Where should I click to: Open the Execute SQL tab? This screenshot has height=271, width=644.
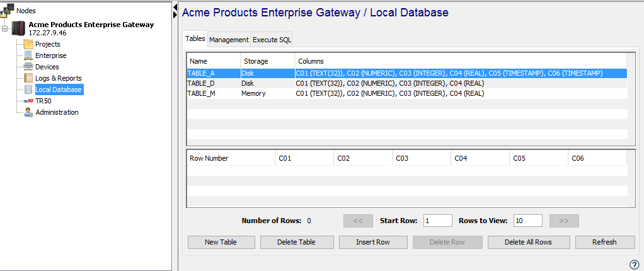click(x=272, y=40)
